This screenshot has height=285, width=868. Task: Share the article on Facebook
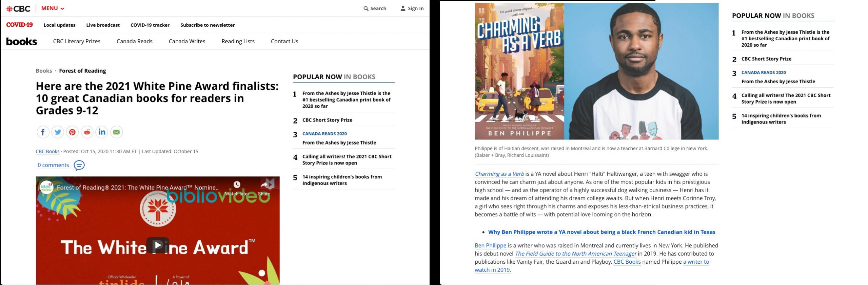(43, 132)
